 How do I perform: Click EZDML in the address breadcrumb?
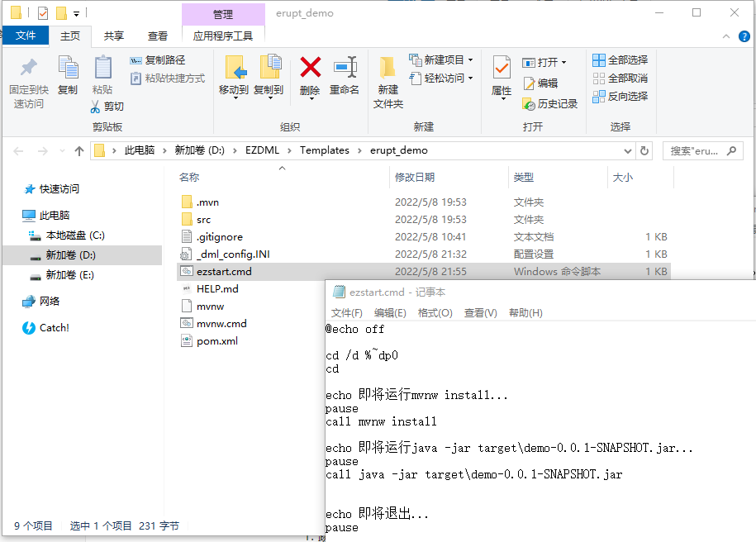pos(262,150)
